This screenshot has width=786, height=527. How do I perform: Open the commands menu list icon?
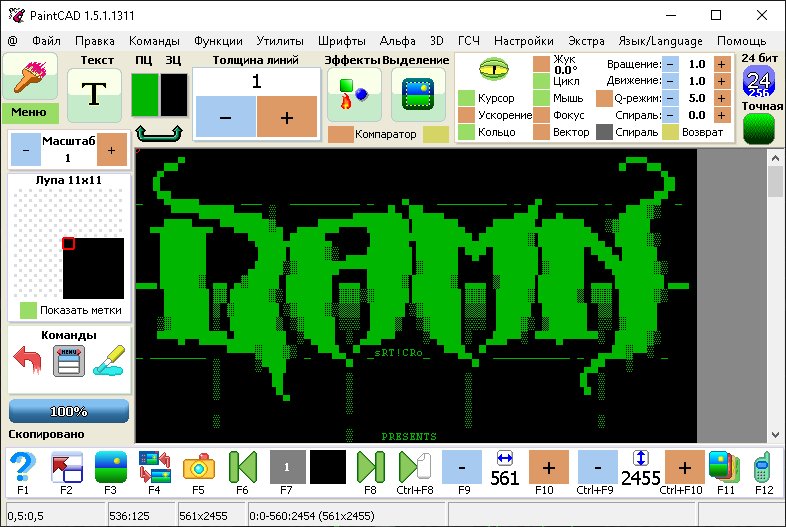point(69,361)
